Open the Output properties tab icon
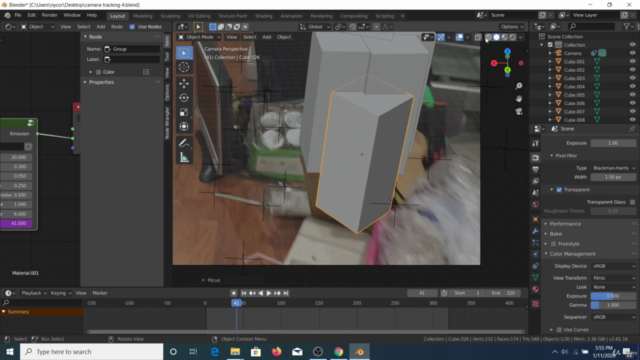 tap(536, 169)
